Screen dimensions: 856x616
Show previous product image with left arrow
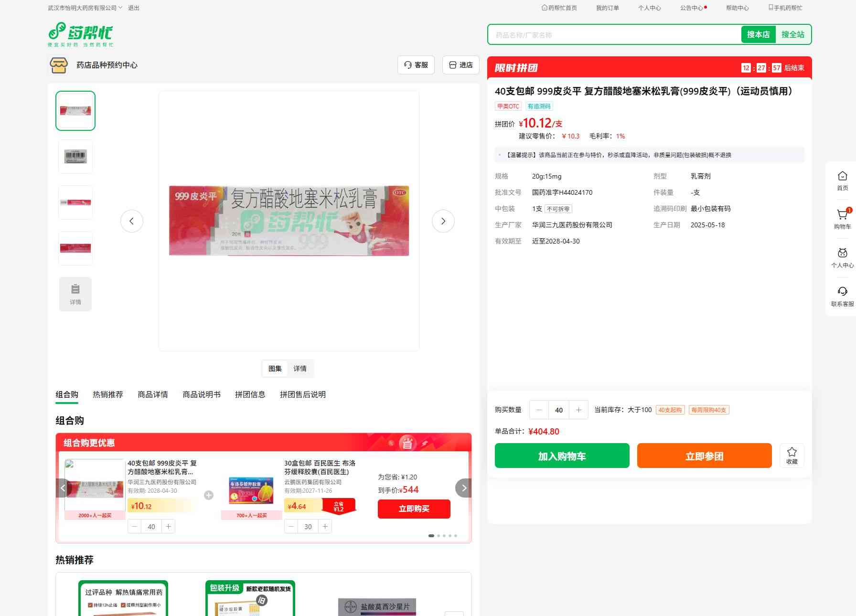coord(131,221)
